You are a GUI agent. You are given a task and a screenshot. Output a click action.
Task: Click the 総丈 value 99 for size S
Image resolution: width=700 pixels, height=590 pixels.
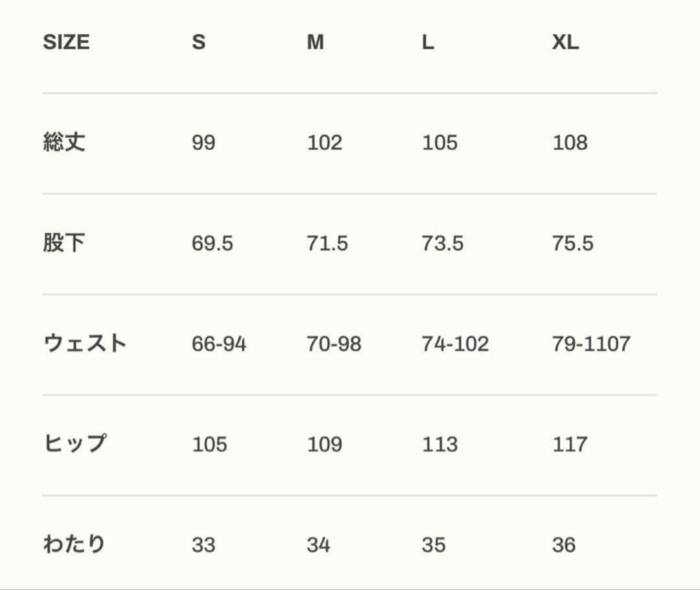[203, 143]
